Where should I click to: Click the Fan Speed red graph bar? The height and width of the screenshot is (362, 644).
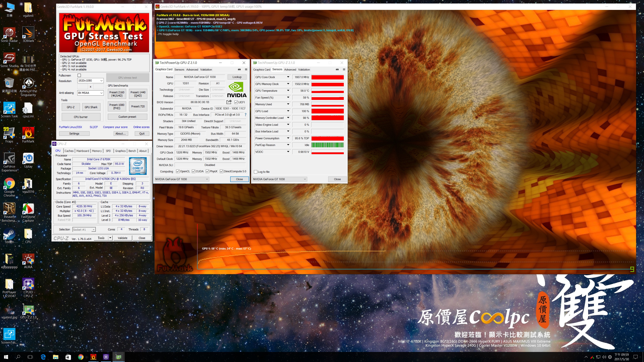click(328, 97)
